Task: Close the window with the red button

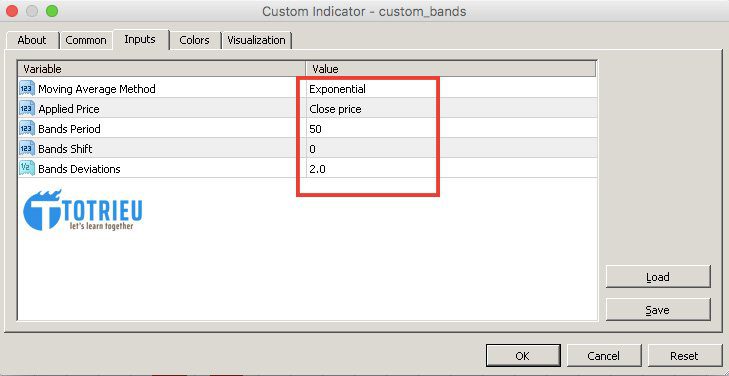Action: (x=11, y=11)
